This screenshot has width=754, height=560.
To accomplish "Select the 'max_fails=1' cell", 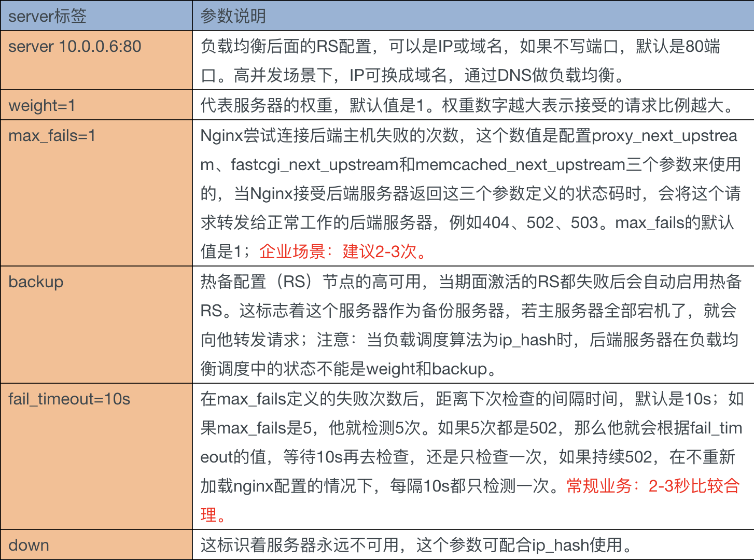I will pyautogui.click(x=96, y=193).
